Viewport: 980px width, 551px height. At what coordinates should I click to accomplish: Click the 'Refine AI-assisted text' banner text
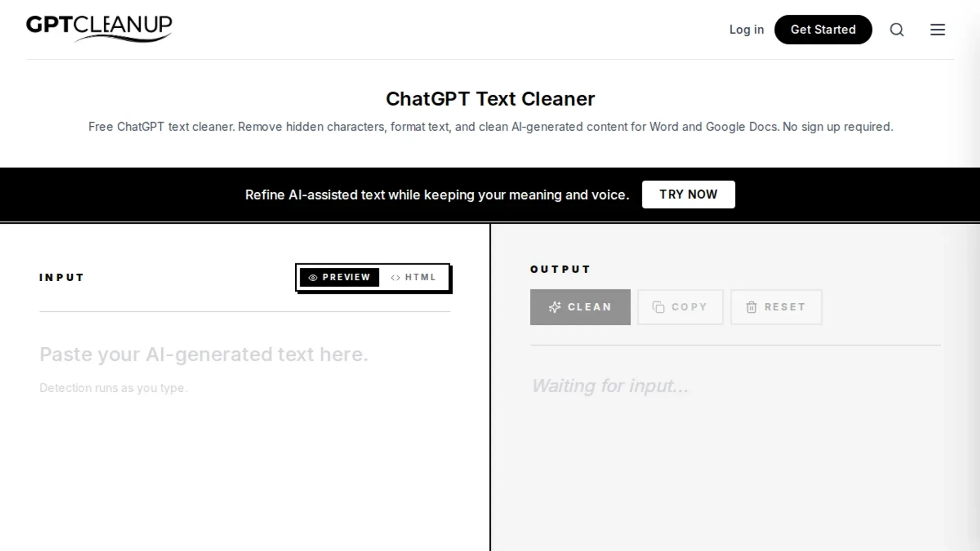click(437, 195)
